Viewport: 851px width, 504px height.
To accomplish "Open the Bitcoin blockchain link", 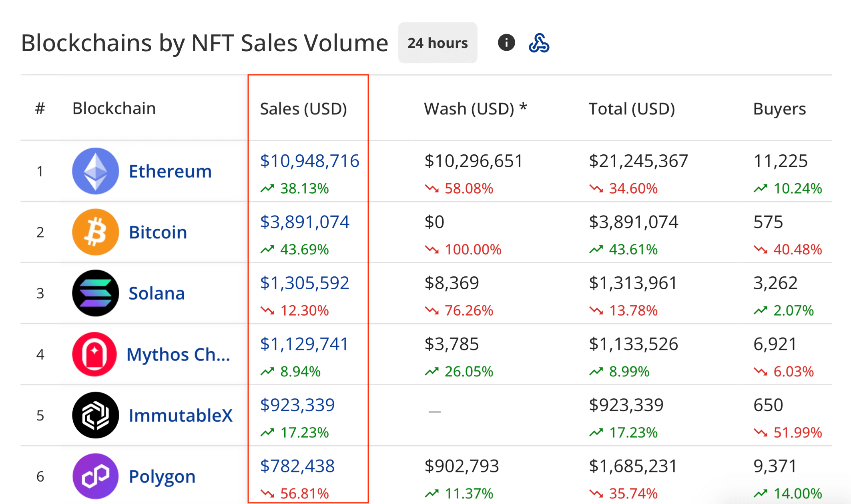I will tap(158, 232).
